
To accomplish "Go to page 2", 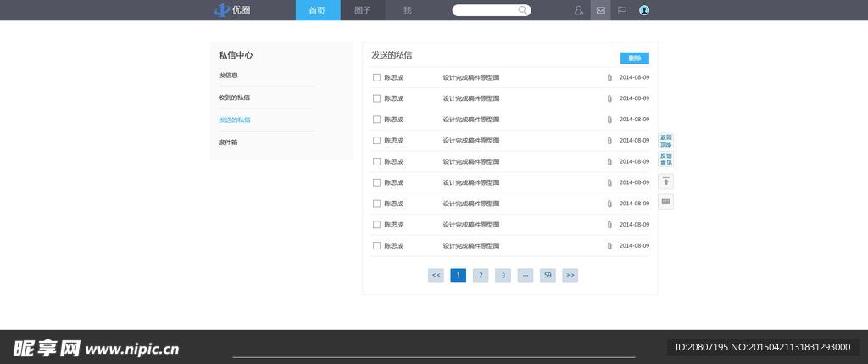I will [481, 276].
